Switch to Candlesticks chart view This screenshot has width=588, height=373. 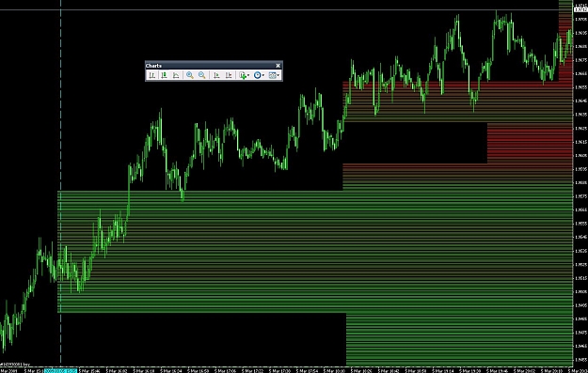click(164, 75)
